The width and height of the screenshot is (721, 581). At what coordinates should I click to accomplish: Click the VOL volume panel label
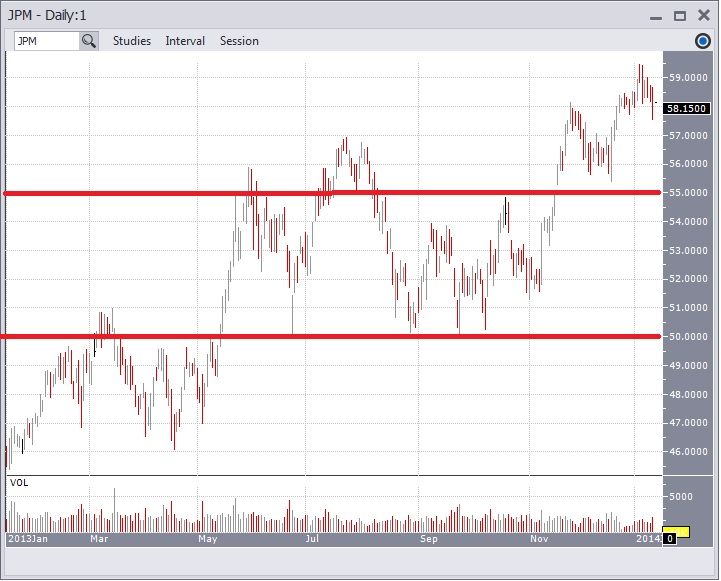[x=19, y=483]
